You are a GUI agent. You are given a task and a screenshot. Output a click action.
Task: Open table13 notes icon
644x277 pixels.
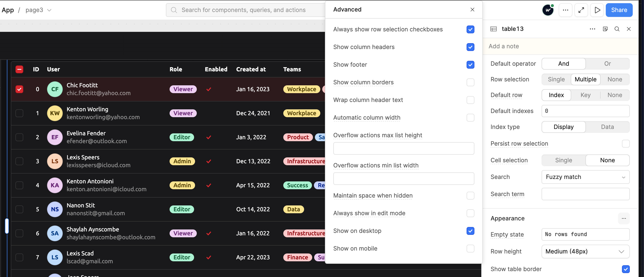click(605, 29)
